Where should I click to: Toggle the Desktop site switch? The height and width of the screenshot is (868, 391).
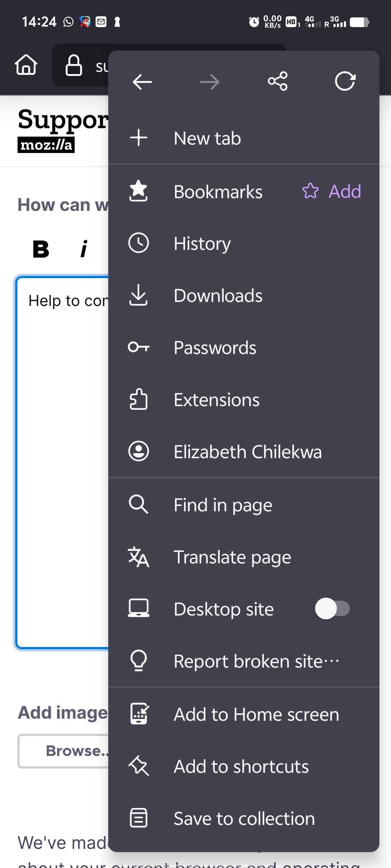click(x=332, y=609)
